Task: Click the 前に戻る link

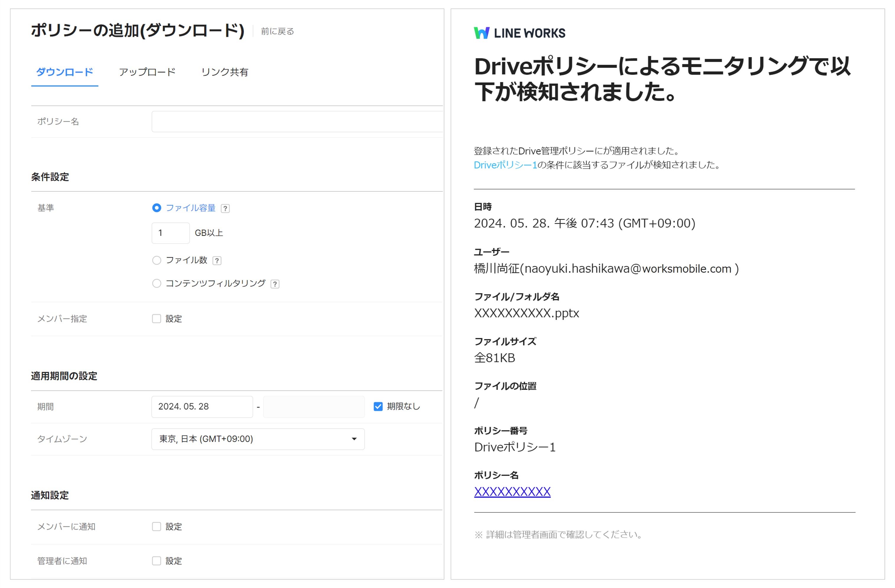Action: (x=277, y=31)
